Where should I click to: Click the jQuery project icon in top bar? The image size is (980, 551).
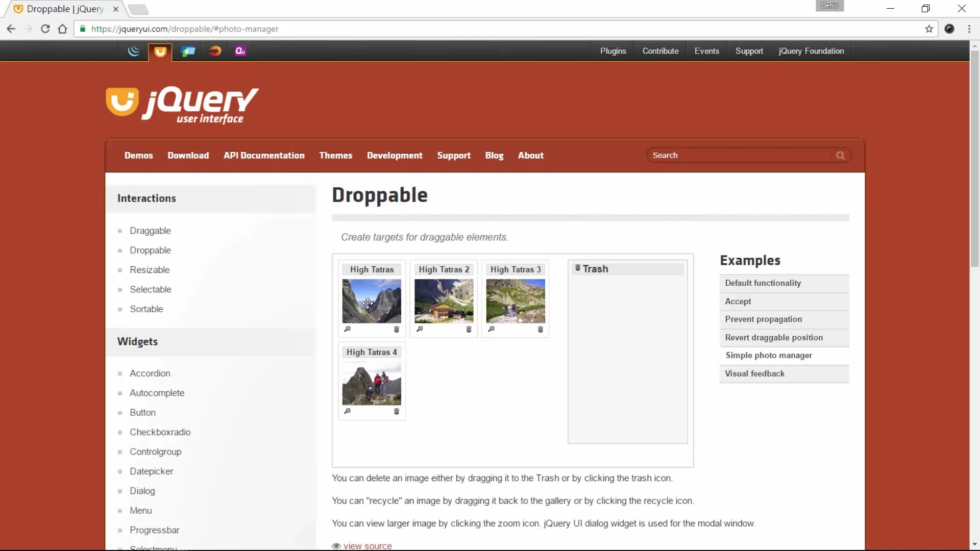[x=134, y=51]
